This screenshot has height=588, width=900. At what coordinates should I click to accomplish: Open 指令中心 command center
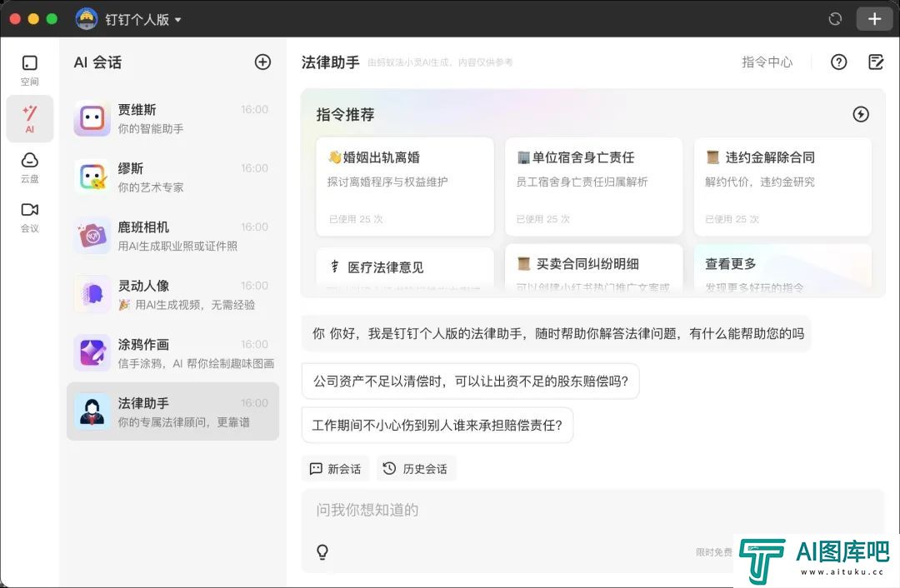[x=767, y=62]
